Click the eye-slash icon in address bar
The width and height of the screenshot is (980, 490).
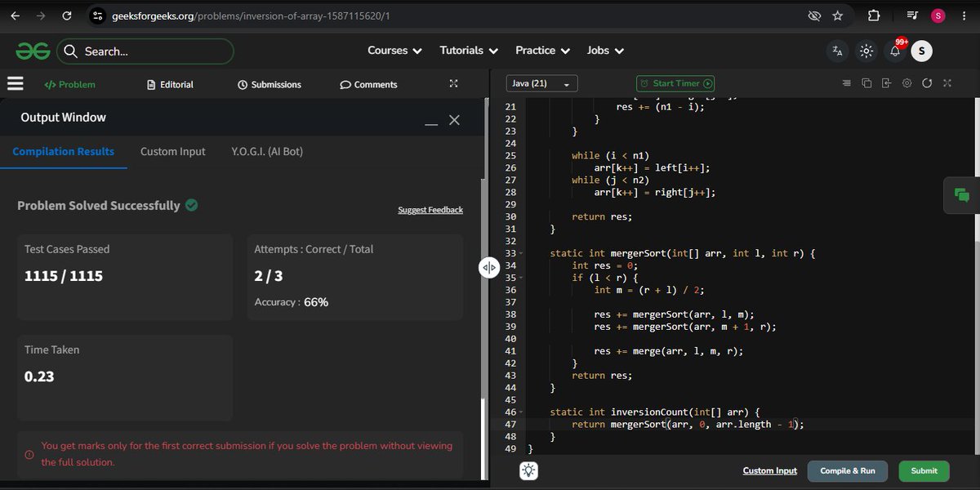[x=813, y=16]
